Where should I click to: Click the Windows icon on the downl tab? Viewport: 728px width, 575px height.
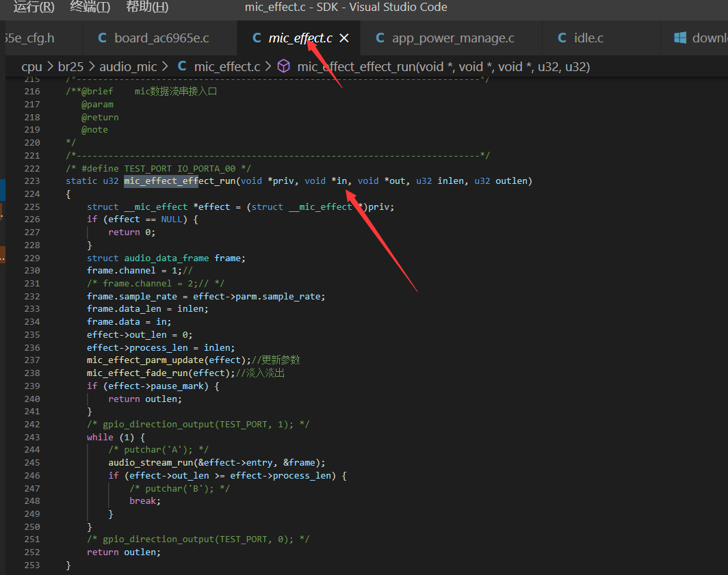point(680,38)
